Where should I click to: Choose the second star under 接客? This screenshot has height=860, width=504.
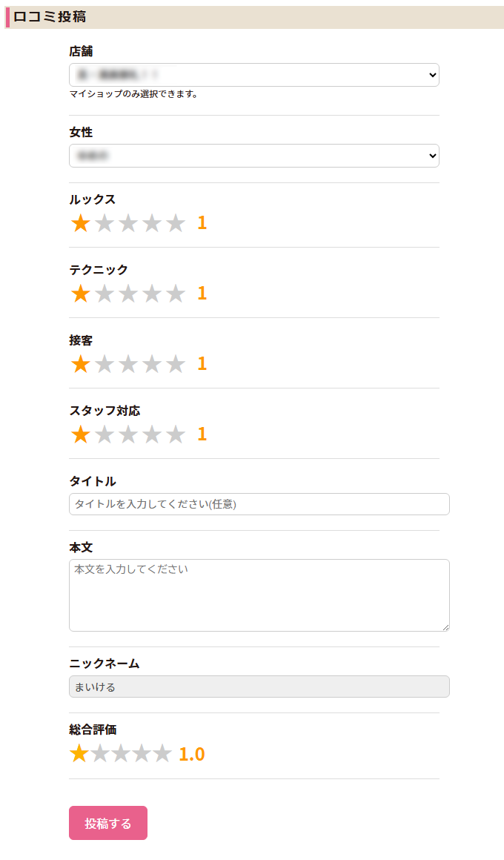click(105, 364)
